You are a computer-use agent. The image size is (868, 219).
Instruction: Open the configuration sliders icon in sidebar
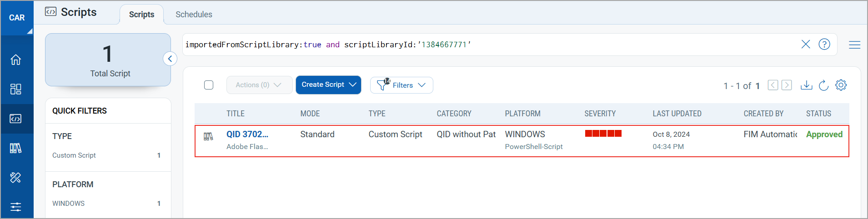16,207
